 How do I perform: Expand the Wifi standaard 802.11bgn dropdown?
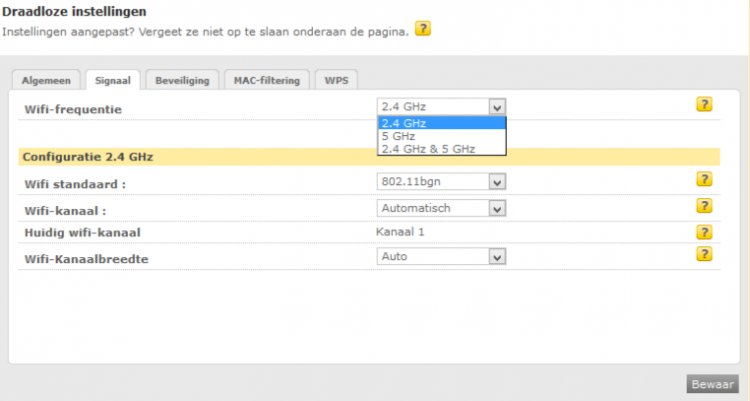(x=441, y=182)
